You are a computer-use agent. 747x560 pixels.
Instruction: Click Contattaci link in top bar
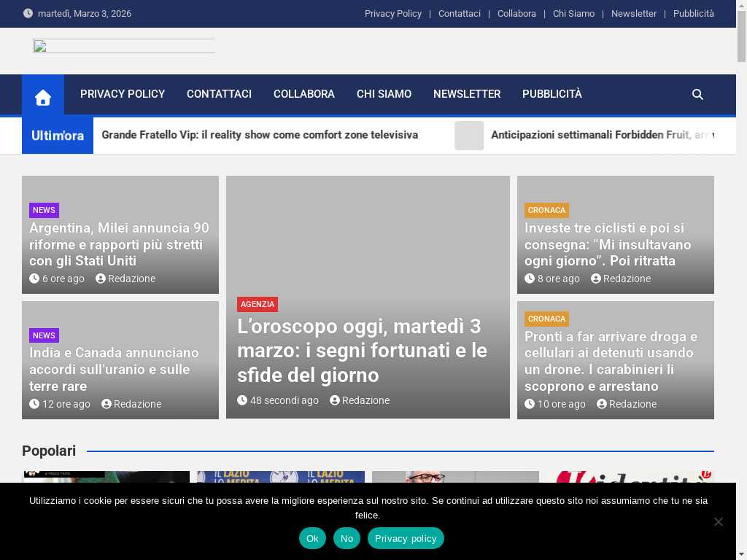pos(459,14)
